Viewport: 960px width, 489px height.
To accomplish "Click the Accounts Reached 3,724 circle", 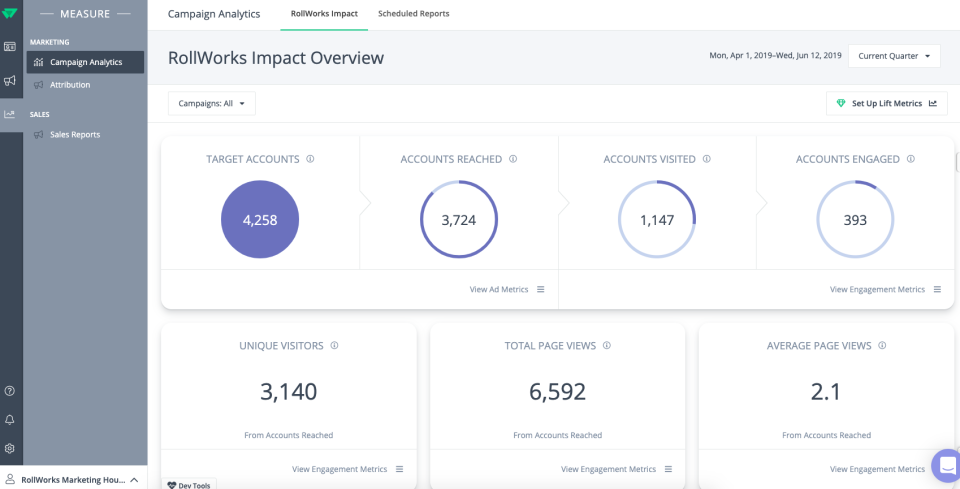I will tap(458, 220).
